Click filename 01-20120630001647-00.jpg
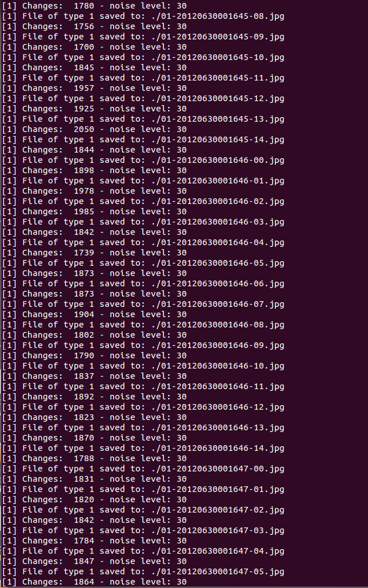Viewport: 368px width, 588px height. coord(222,469)
